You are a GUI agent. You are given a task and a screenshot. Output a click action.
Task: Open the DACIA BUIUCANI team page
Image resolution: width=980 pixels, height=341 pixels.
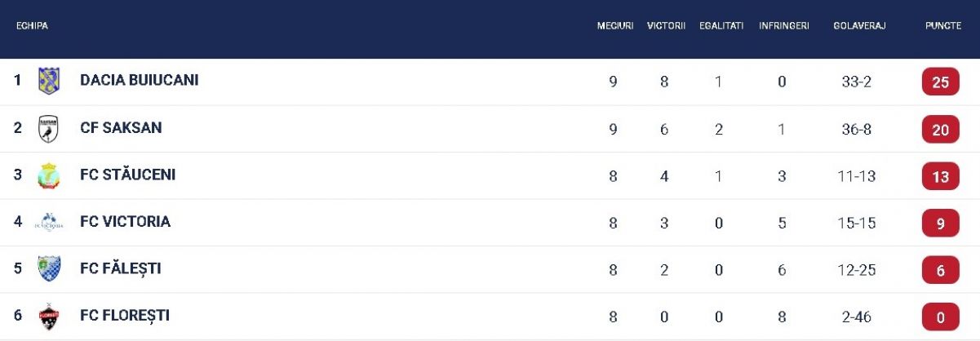tap(140, 80)
